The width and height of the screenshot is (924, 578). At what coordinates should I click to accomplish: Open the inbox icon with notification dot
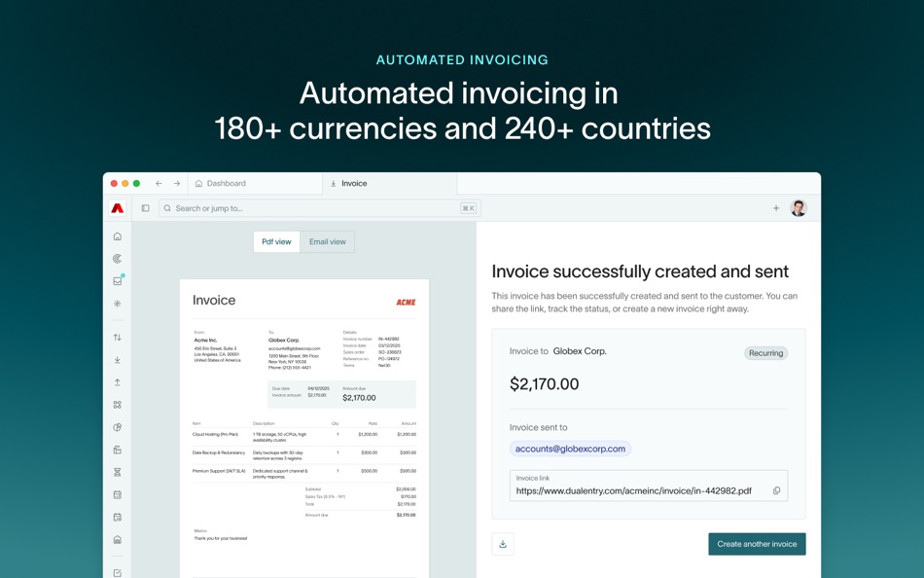(x=118, y=281)
